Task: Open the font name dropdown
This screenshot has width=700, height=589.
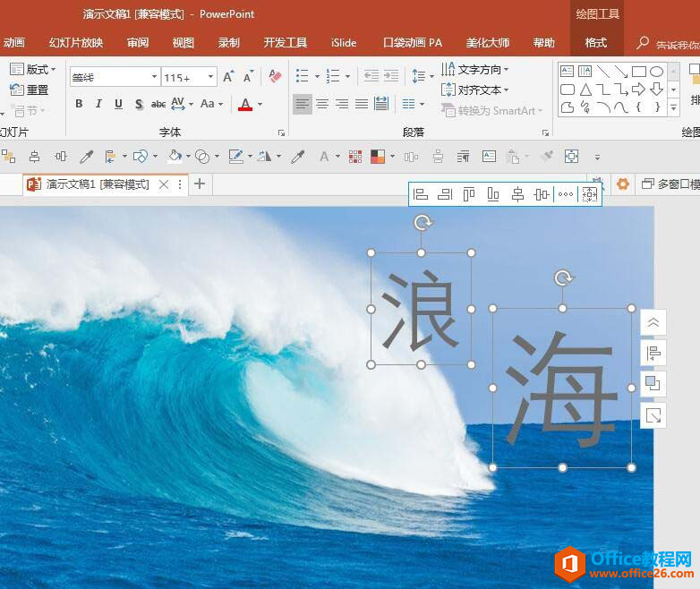Action: 154,77
